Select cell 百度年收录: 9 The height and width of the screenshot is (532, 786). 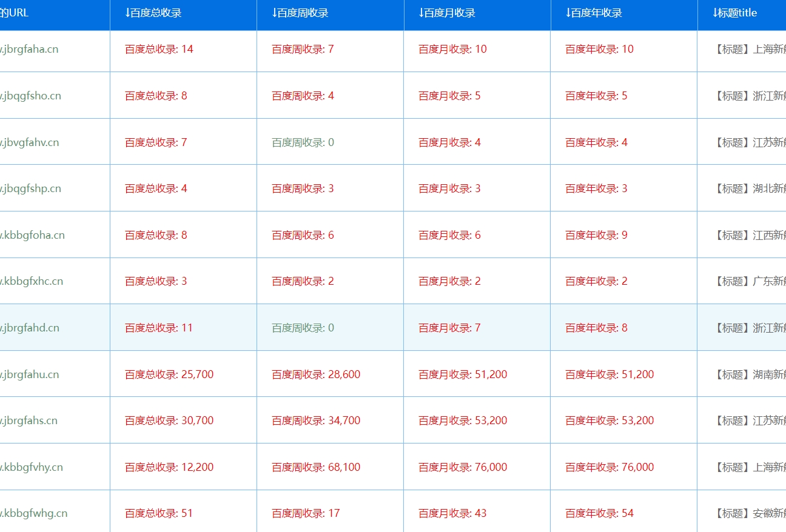596,235
